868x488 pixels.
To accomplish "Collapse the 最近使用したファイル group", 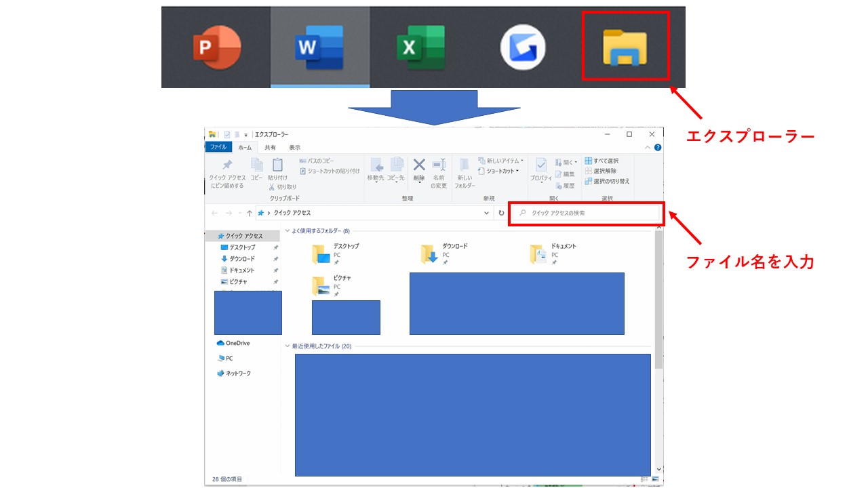I will coord(288,346).
